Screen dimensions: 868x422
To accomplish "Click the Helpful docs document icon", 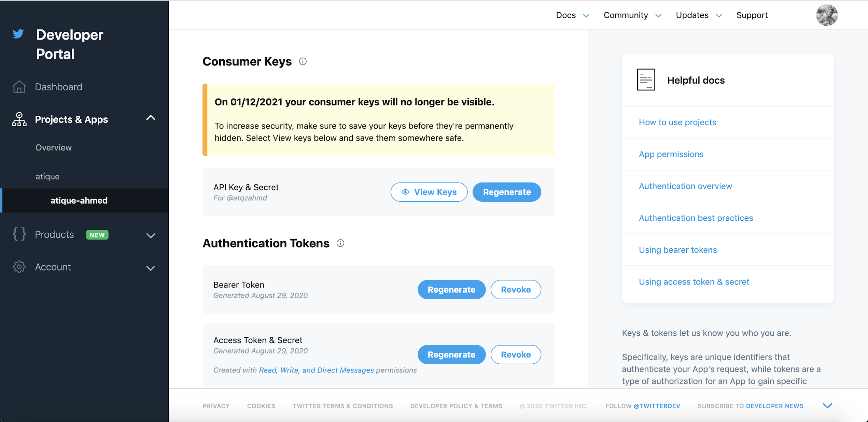I will click(646, 80).
